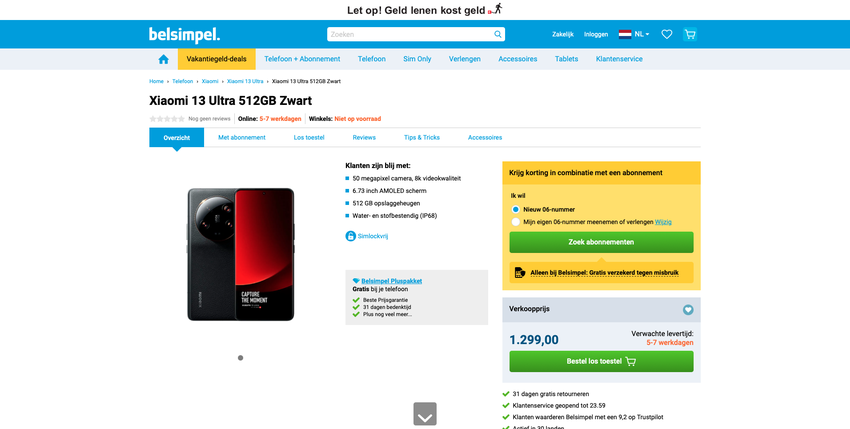Viewport: 850px width, 429px height.
Task: Click the Zoeken search input field
Action: click(410, 34)
